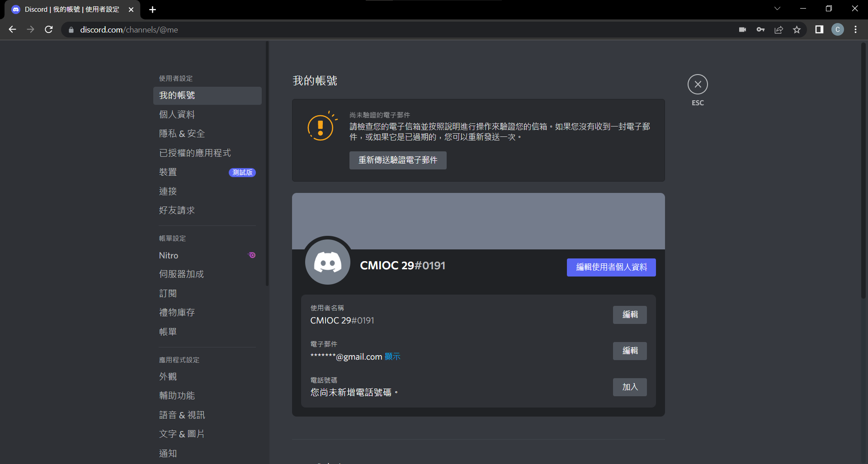
Task: Toggle the browser side panel icon
Action: (819, 29)
